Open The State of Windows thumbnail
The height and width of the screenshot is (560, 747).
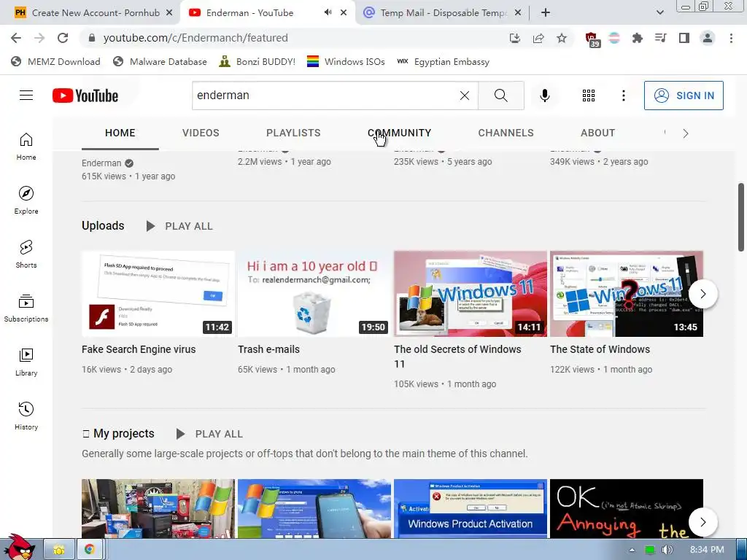[x=627, y=294]
